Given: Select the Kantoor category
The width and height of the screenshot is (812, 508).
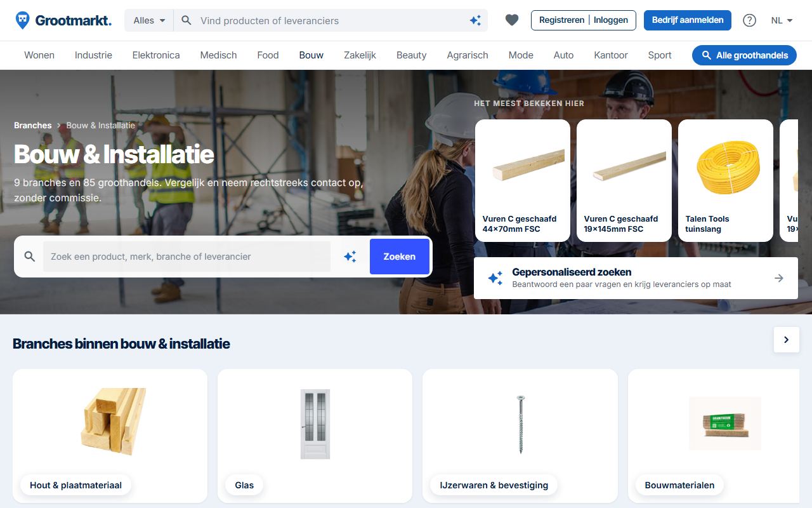Looking at the screenshot, I should [611, 55].
